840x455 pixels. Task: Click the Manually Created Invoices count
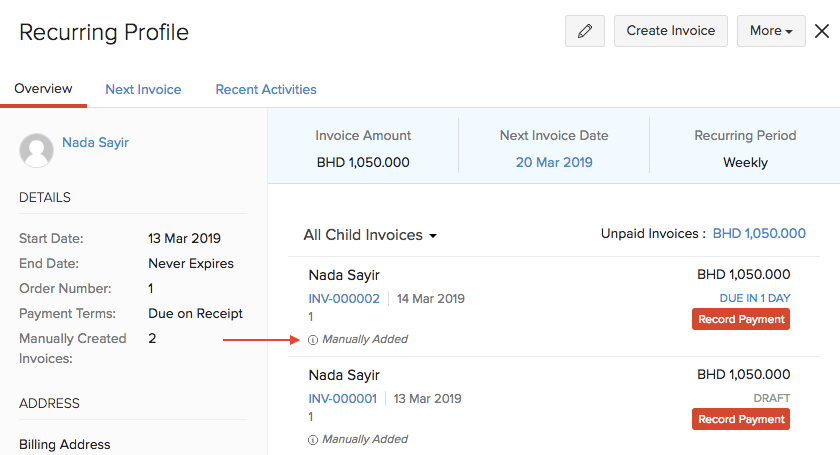coord(153,338)
